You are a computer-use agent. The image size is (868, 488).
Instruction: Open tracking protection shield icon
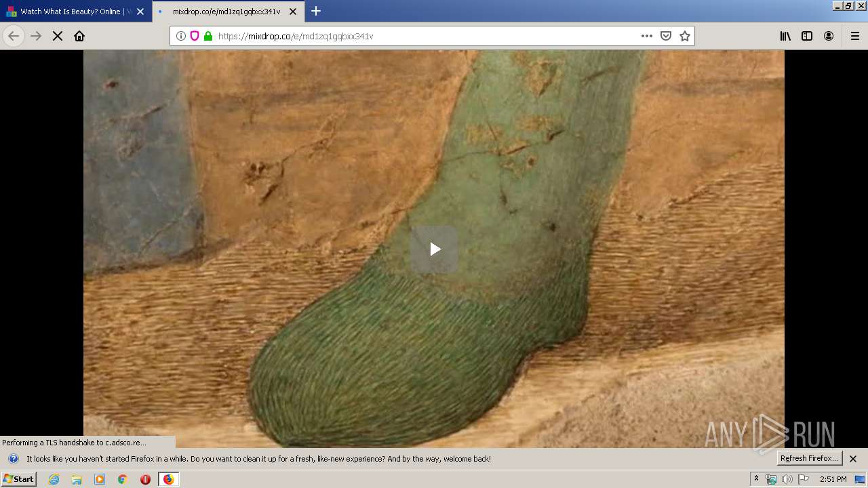[195, 36]
